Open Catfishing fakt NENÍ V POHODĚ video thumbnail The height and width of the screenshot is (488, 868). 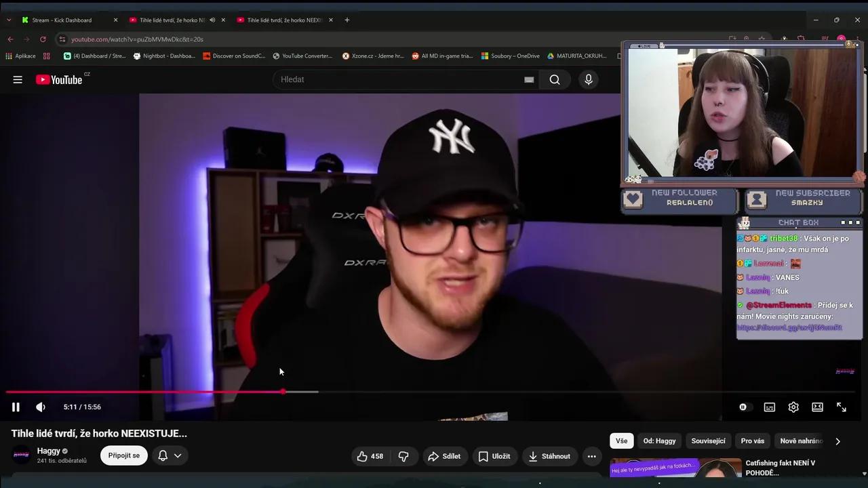coord(675,468)
